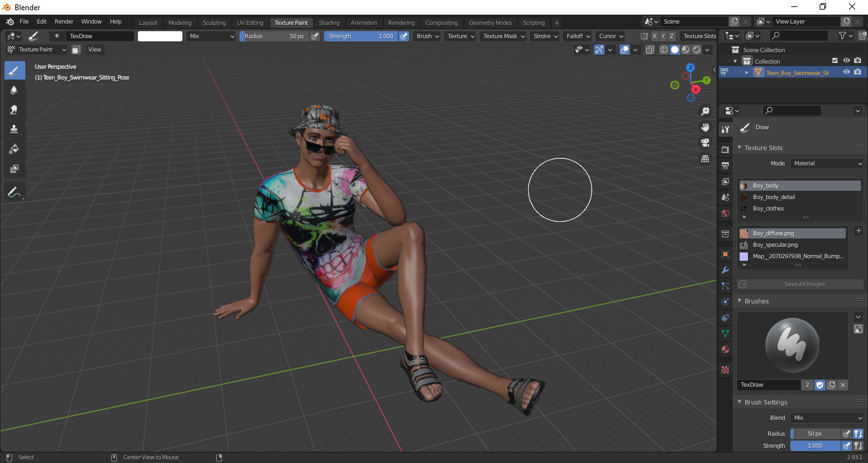
Task: Open the Modifiers wrench tab
Action: pyautogui.click(x=726, y=270)
